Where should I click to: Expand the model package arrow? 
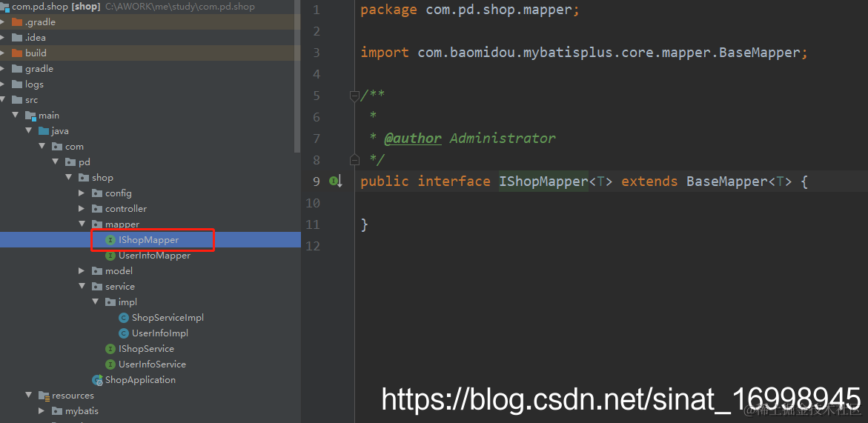click(82, 271)
